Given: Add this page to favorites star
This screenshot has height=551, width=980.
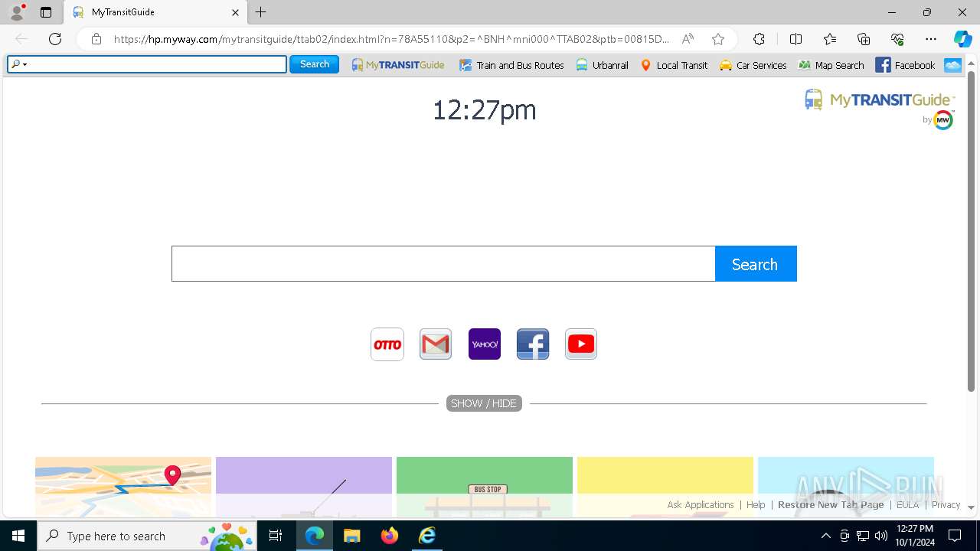Looking at the screenshot, I should pyautogui.click(x=717, y=39).
